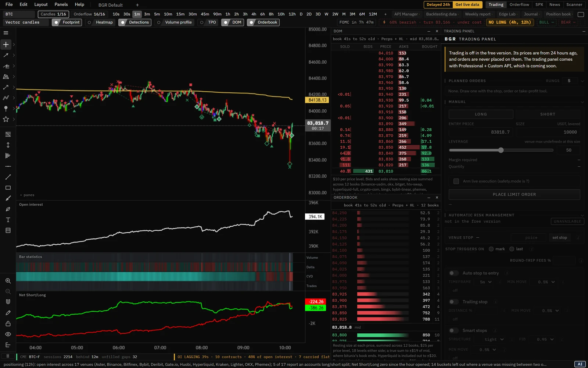Select the SHORT side button

tap(548, 114)
